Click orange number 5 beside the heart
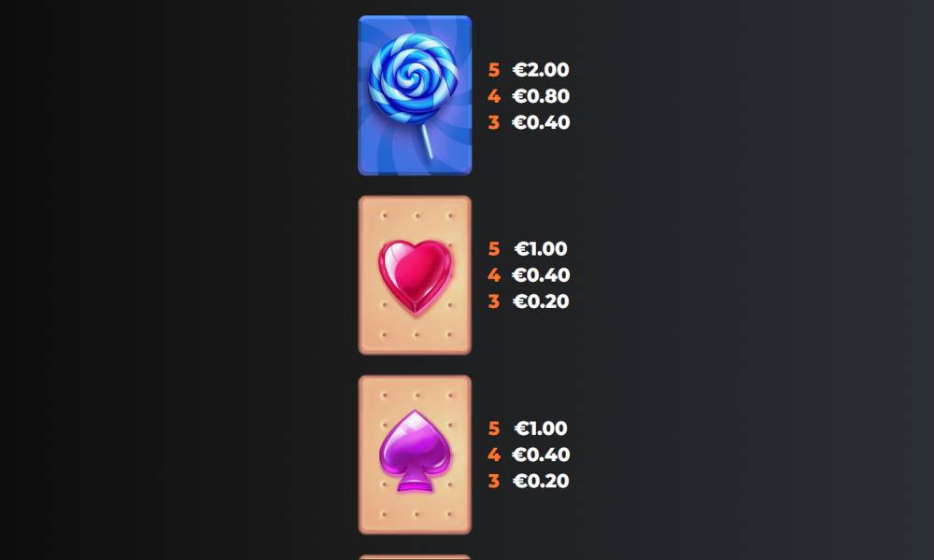 point(494,249)
